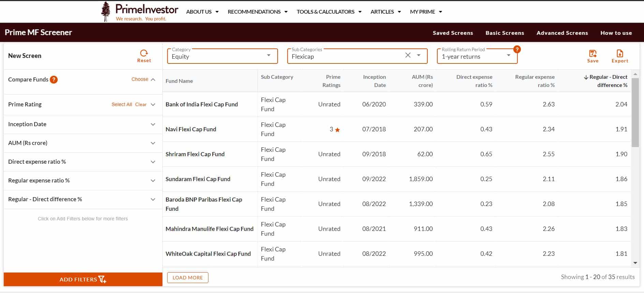Sort by Inception Date column header
This screenshot has width=644, height=293.
374,81
